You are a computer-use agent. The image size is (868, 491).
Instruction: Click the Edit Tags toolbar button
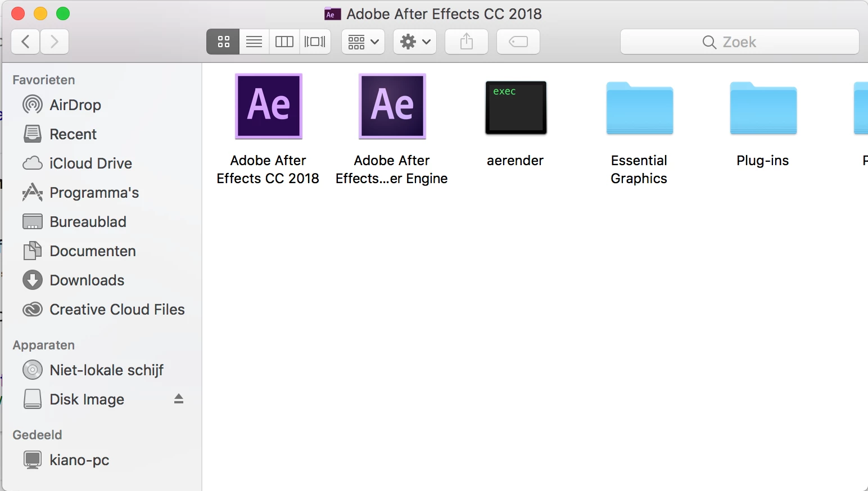[x=518, y=42]
